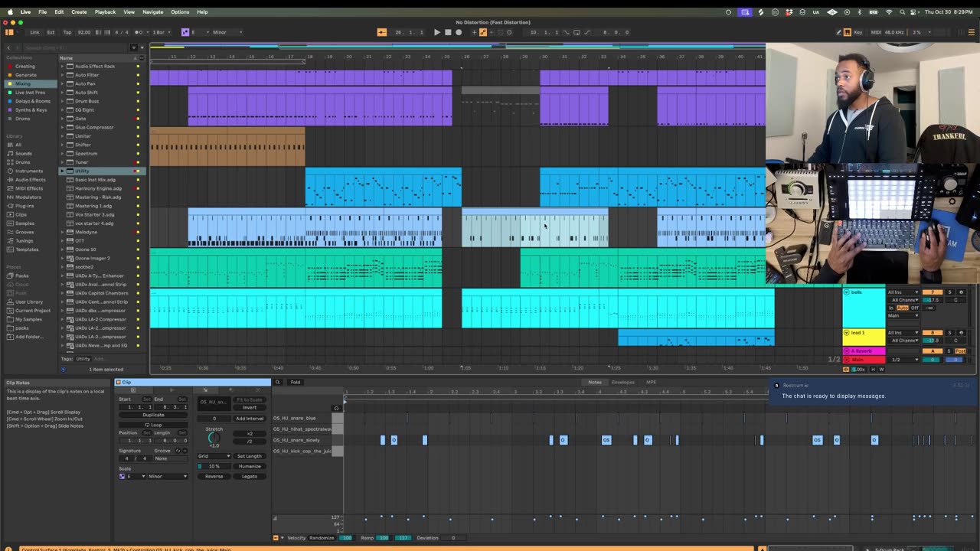The image size is (980, 551).
Task: Toggle the headphone preview icon in editor
Action: pyautogui.click(x=336, y=408)
